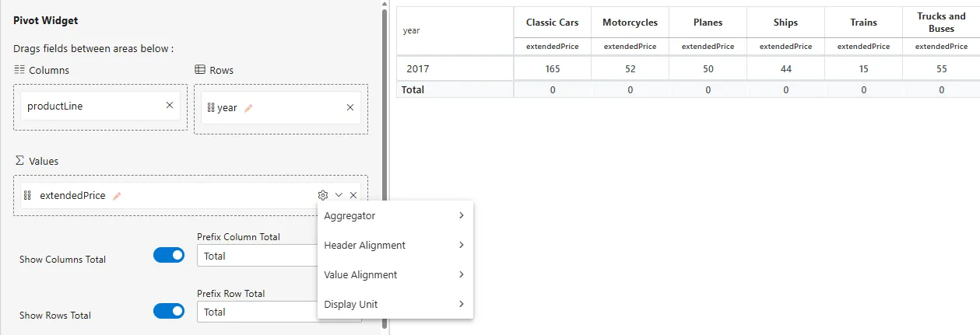
Task: Disable the Show Rows Total switch
Action: coord(169,311)
